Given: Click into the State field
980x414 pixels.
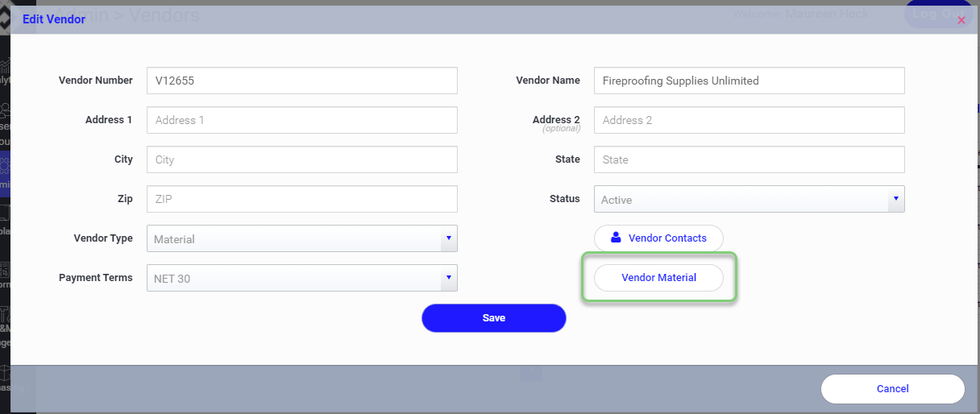Looking at the screenshot, I should tap(750, 159).
